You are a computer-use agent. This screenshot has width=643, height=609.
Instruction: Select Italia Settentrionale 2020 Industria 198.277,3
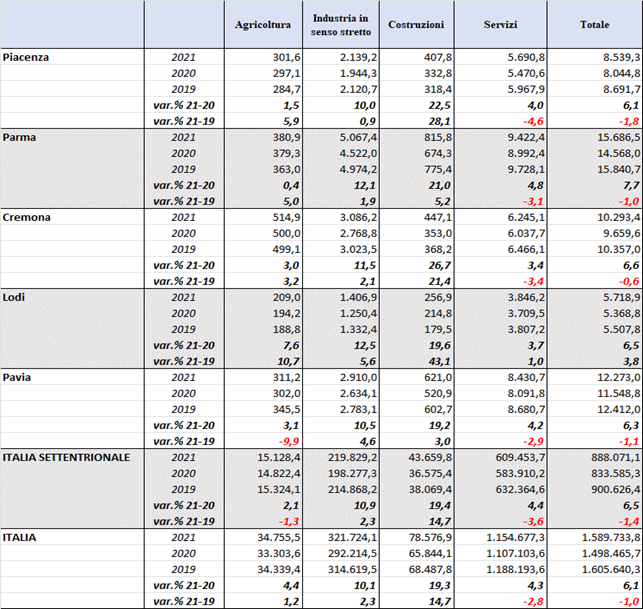tap(353, 473)
